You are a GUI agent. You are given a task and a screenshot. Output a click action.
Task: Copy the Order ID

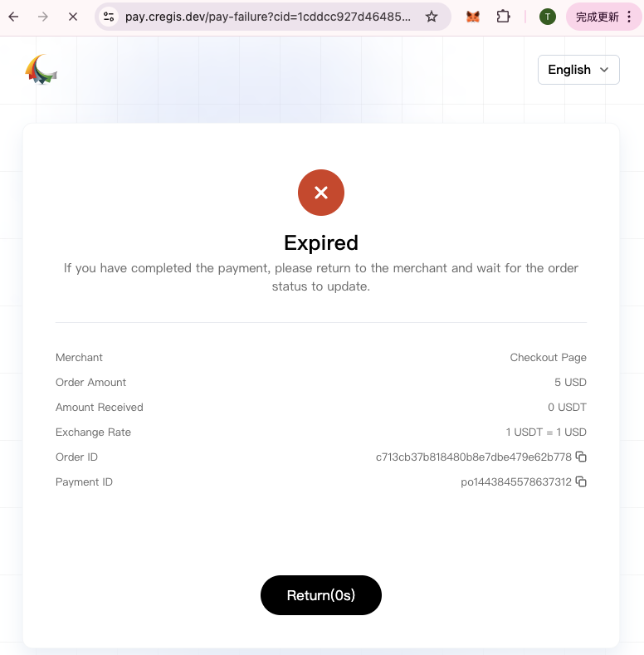point(582,457)
